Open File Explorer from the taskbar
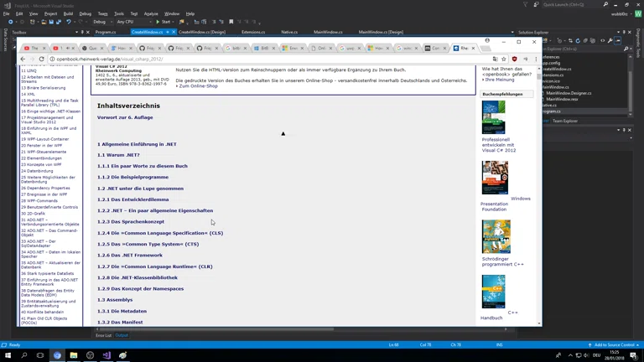Image resolution: width=644 pixels, height=362 pixels. click(x=74, y=355)
